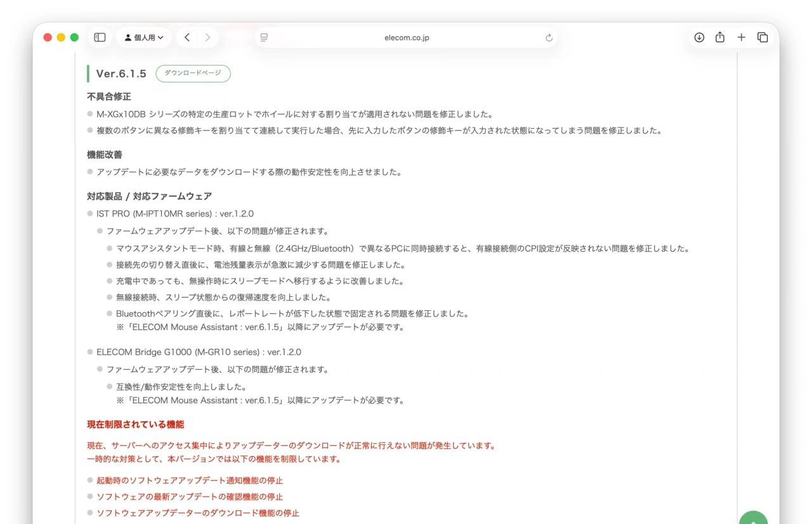Click the M-XGx10DB シリーズ bug fix line
The width and height of the screenshot is (812, 524).
point(295,114)
